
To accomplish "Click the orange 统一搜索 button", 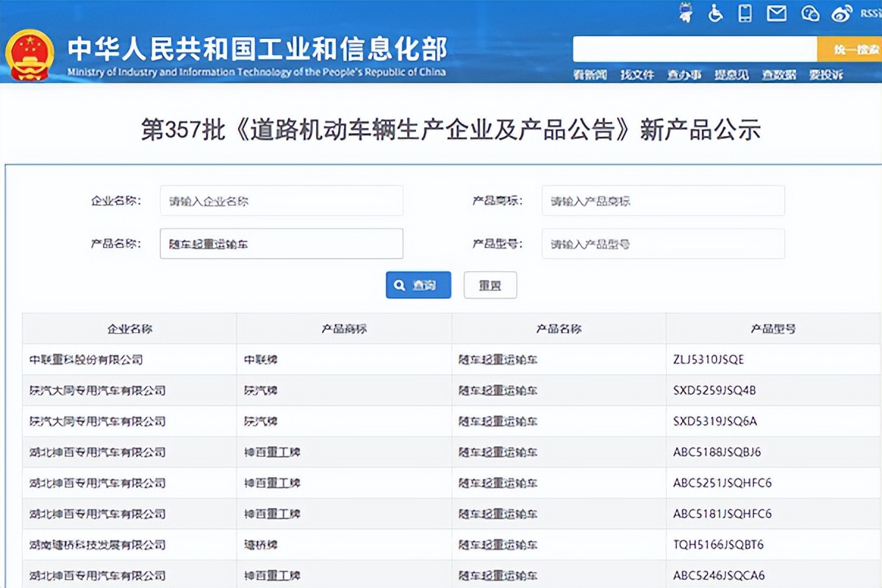I will (853, 49).
